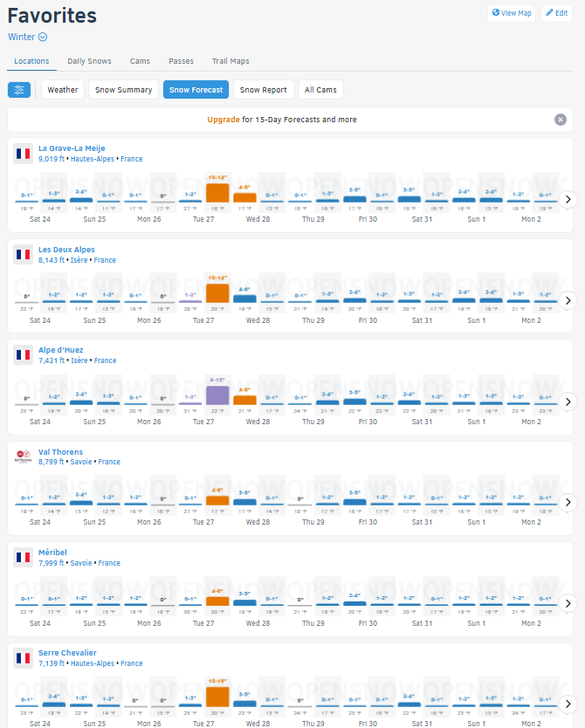Screen dimensions: 585x728
Task: Open the Trail Maps tab
Action: click(x=231, y=61)
